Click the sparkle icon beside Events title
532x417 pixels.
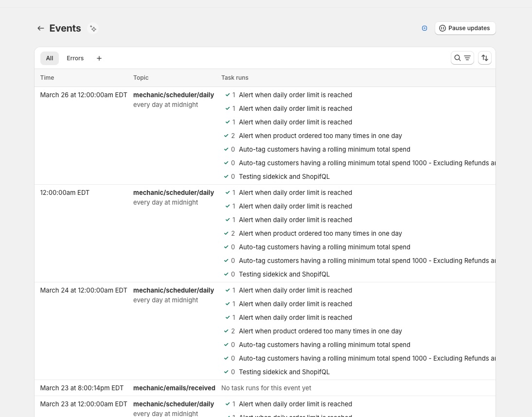click(x=93, y=28)
